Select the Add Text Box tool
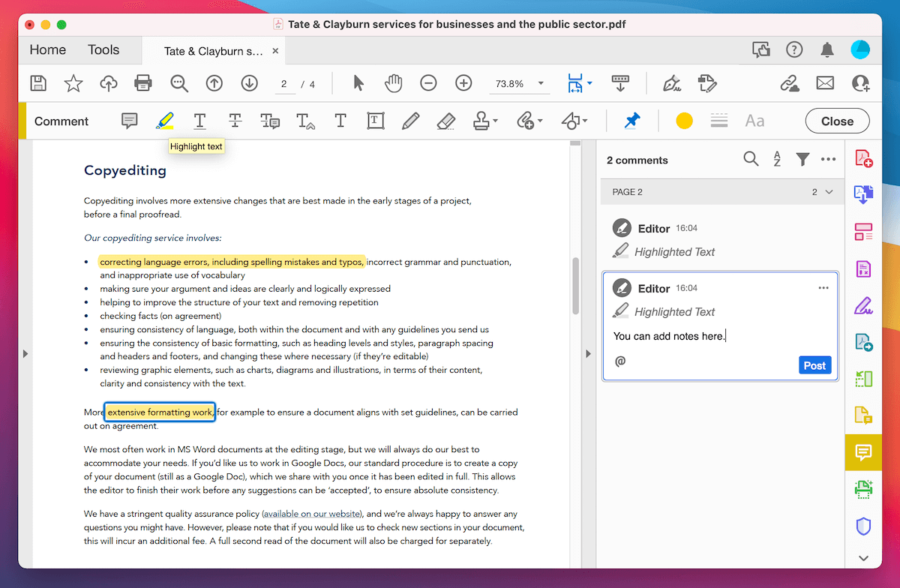 click(375, 121)
